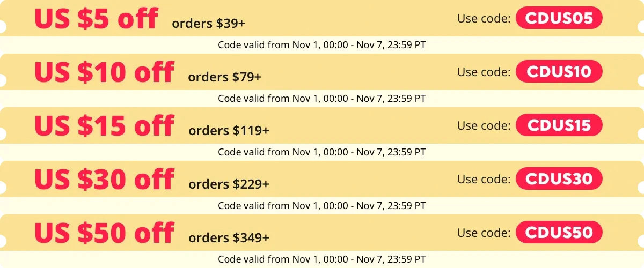Screen dimensions: 644x268
Task: Select the US $10 off headline
Action: [104, 72]
